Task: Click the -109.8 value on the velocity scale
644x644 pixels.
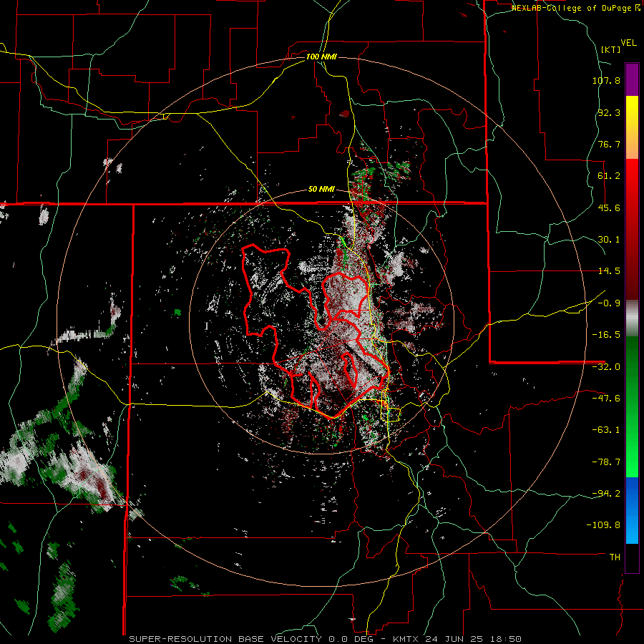Action: pos(604,525)
